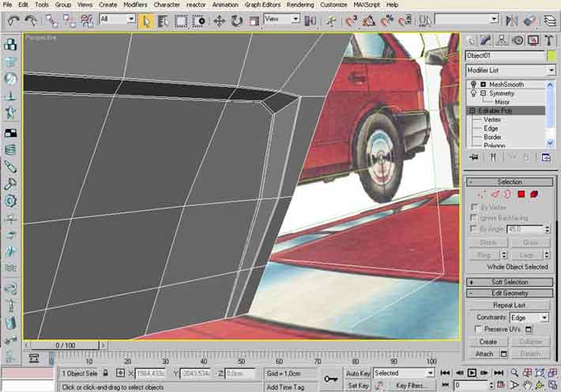Select the Move transform tool

pos(219,20)
